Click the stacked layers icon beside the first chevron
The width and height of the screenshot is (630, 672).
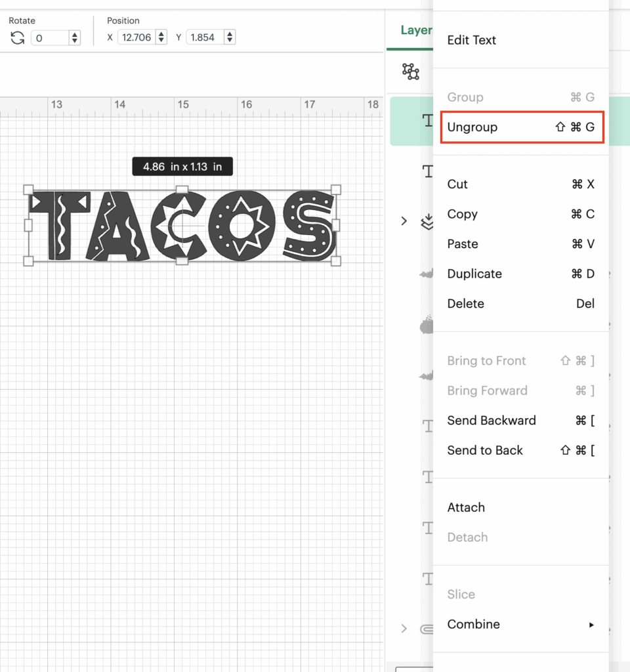point(427,222)
